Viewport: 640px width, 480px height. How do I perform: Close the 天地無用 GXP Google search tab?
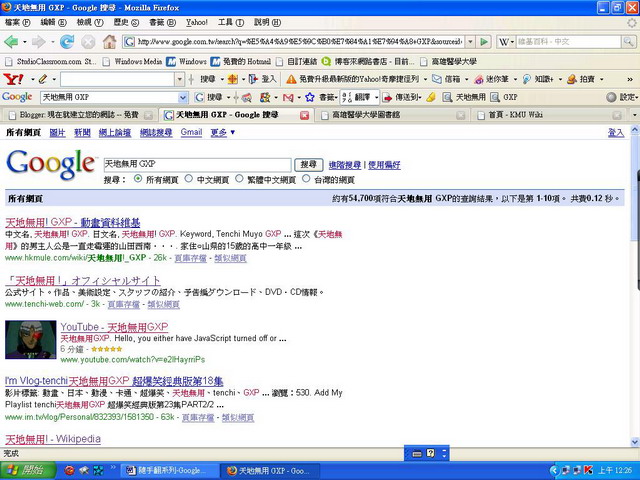click(304, 116)
